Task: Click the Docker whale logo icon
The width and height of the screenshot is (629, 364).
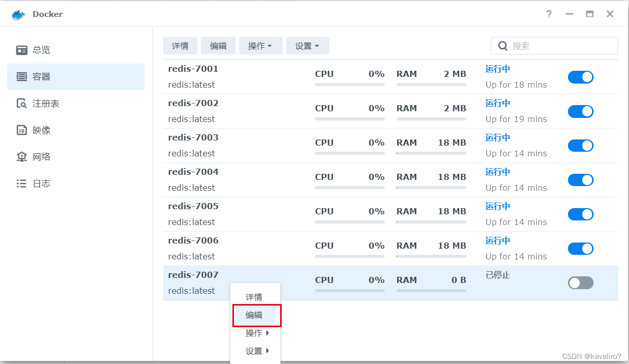Action: point(18,14)
